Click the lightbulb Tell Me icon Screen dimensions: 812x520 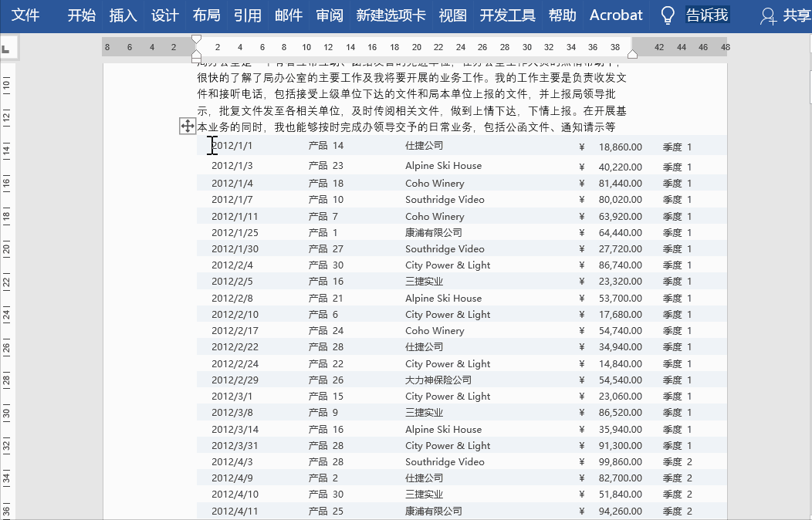pos(668,15)
